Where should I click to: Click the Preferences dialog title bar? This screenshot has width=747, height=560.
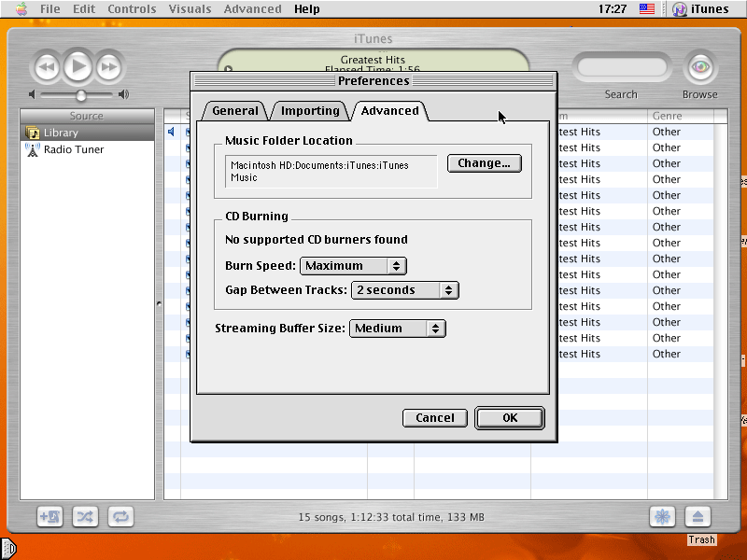point(373,81)
